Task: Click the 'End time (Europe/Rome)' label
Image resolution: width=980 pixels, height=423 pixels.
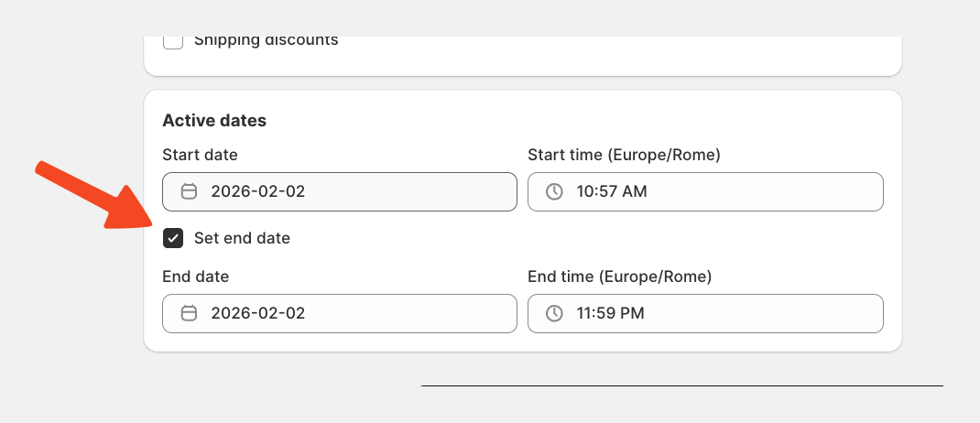Action: tap(619, 276)
